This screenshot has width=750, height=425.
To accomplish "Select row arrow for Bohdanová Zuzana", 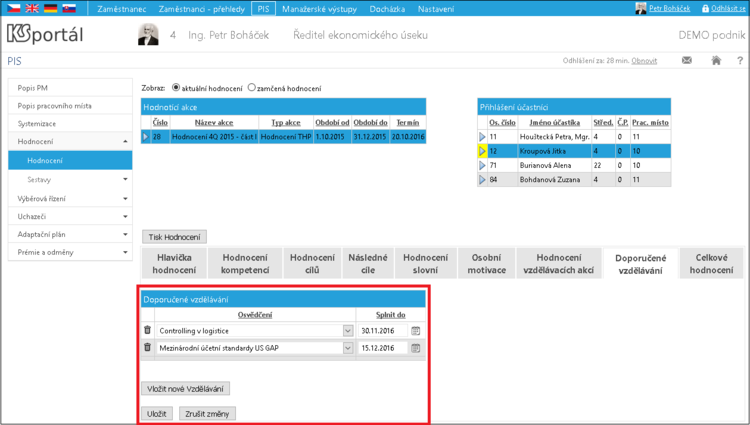I will click(482, 180).
